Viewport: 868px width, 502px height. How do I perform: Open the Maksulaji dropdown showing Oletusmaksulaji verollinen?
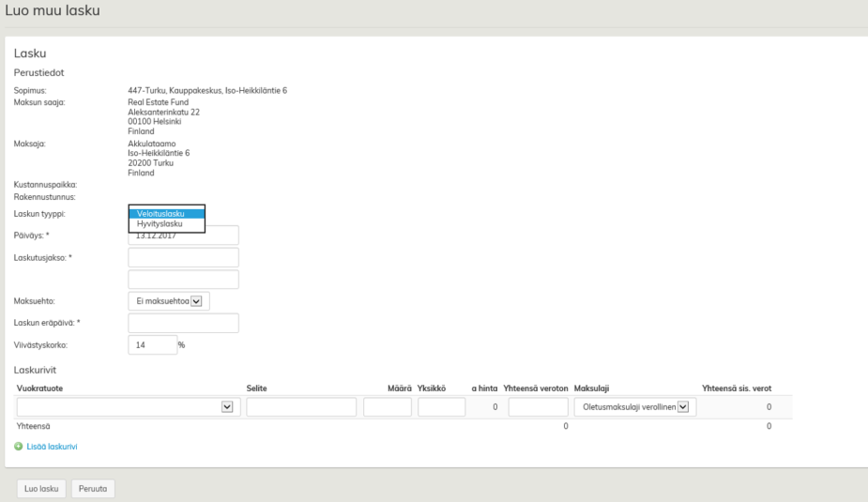click(x=636, y=406)
